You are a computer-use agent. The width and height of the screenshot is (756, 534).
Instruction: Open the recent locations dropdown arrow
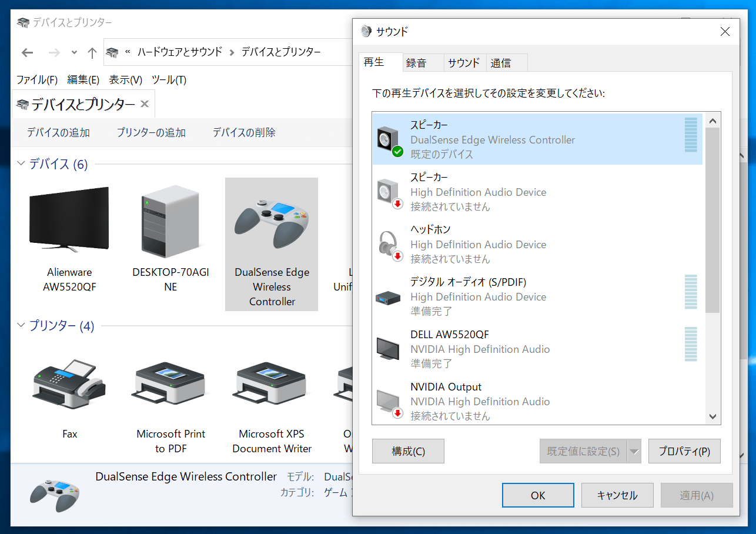click(x=74, y=52)
